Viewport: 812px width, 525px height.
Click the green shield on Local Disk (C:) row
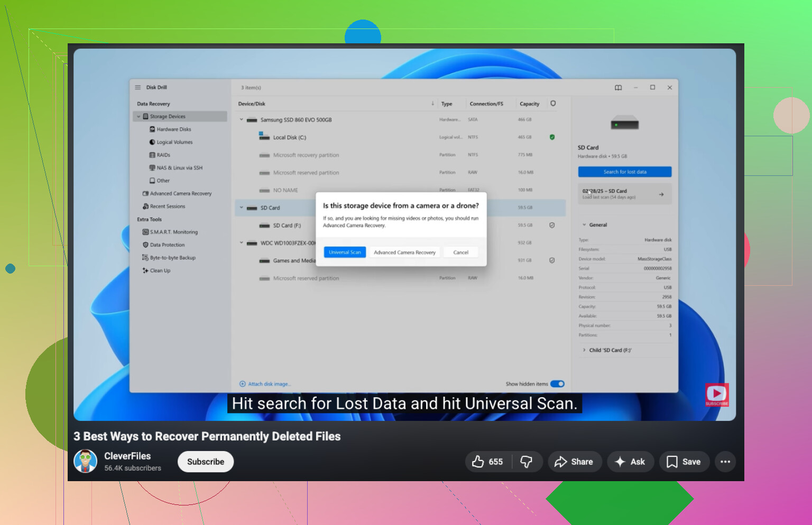click(552, 137)
